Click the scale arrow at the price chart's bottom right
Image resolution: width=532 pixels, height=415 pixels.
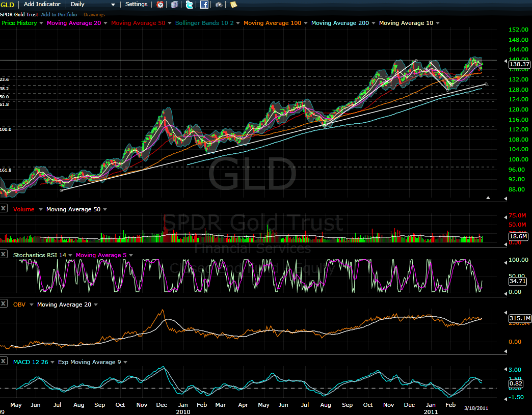(x=506, y=199)
